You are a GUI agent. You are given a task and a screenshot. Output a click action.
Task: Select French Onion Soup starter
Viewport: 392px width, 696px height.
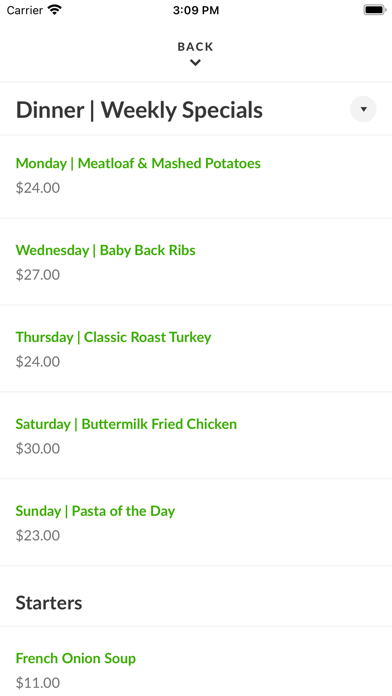(x=76, y=658)
